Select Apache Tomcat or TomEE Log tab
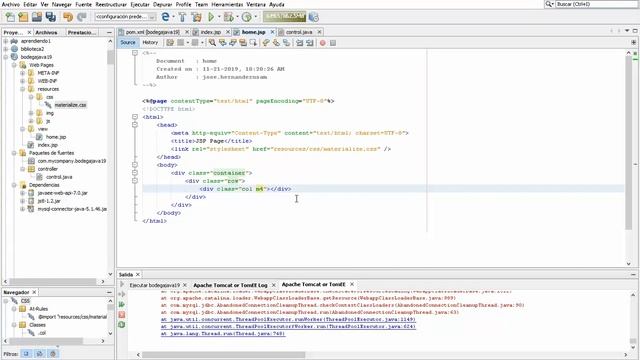Screen dimensions: 640x360 click(x=230, y=285)
